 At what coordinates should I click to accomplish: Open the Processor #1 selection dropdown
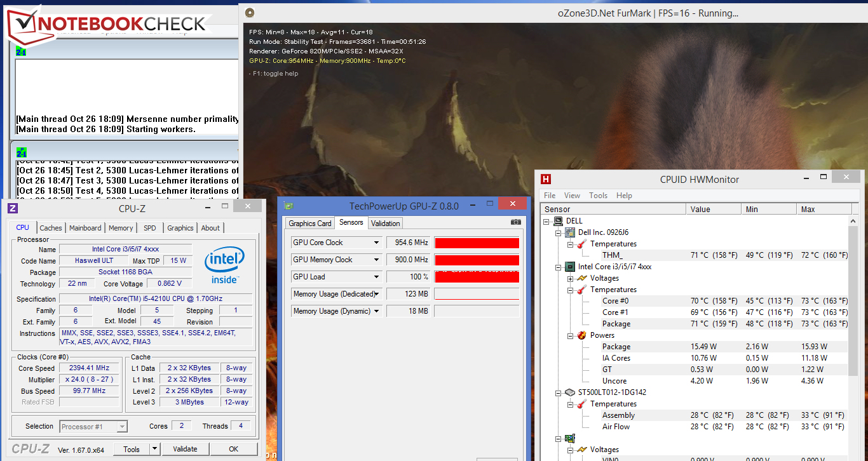[122, 427]
